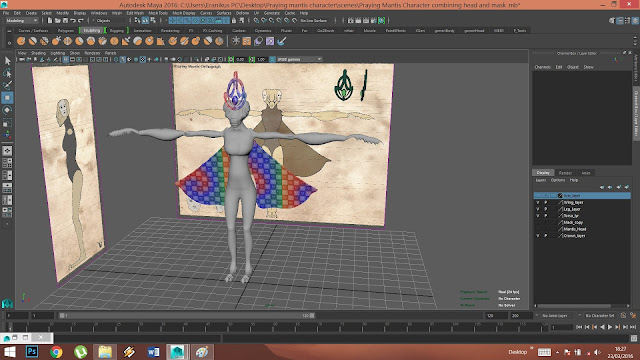This screenshot has width=640, height=360.
Task: Toggle visibility of Leg_layer
Action: [538, 209]
